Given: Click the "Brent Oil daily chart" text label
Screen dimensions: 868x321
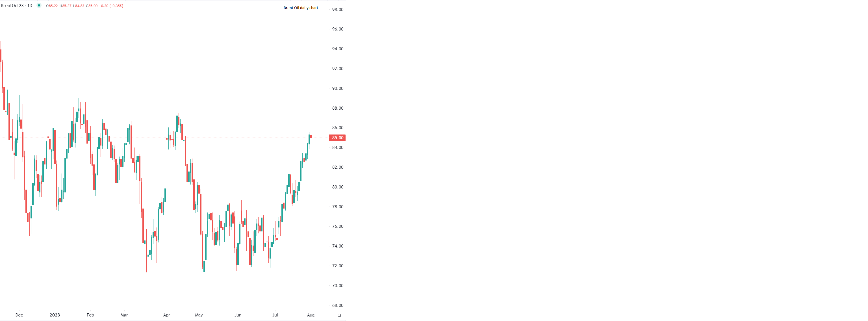Looking at the screenshot, I should (x=301, y=8).
